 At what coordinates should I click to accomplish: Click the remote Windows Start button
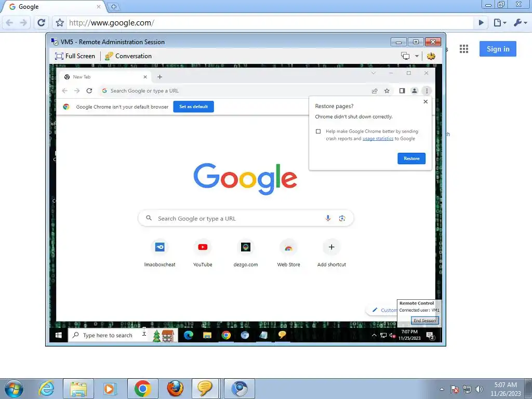click(58, 335)
